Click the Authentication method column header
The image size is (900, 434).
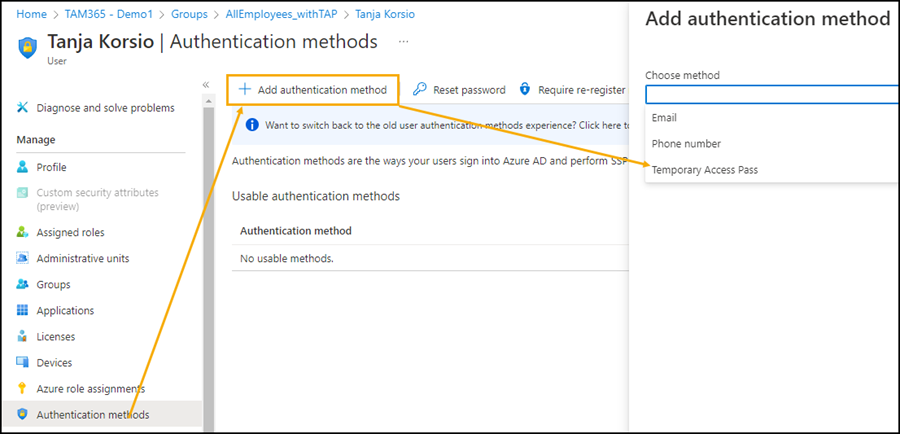(296, 231)
